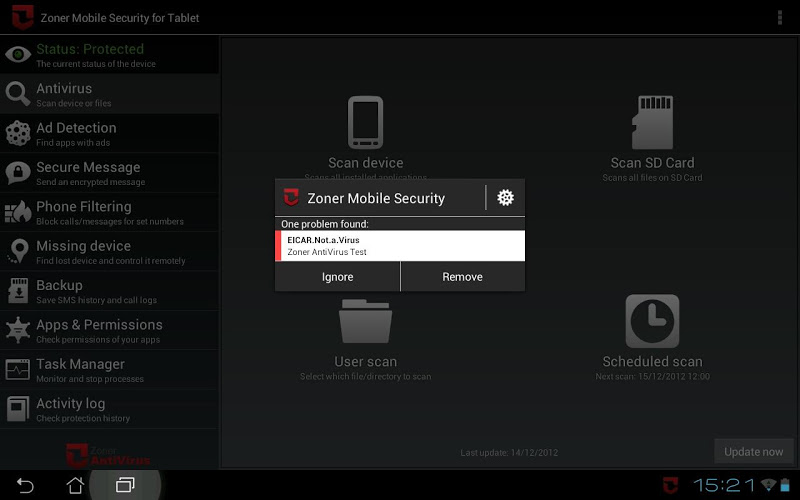Tap the Zoner notification icon in system bar
The height and width of the screenshot is (500, 800).
tap(670, 485)
